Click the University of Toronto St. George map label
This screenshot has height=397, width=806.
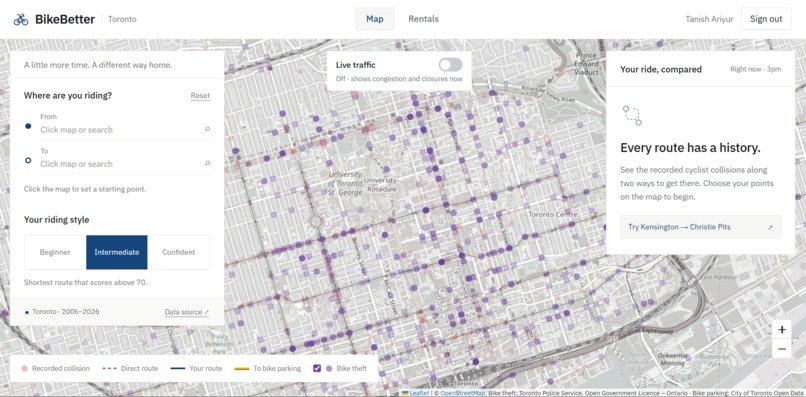[x=345, y=183]
